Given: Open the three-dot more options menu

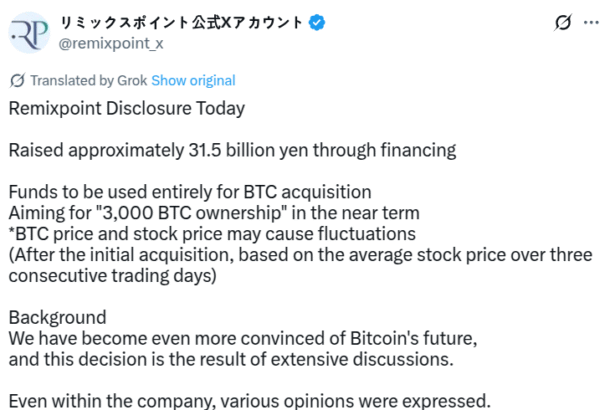Looking at the screenshot, I should coord(597,22).
